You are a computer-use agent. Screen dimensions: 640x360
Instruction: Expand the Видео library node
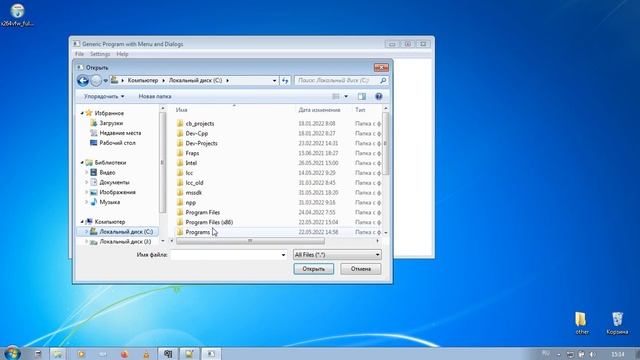pos(87,172)
